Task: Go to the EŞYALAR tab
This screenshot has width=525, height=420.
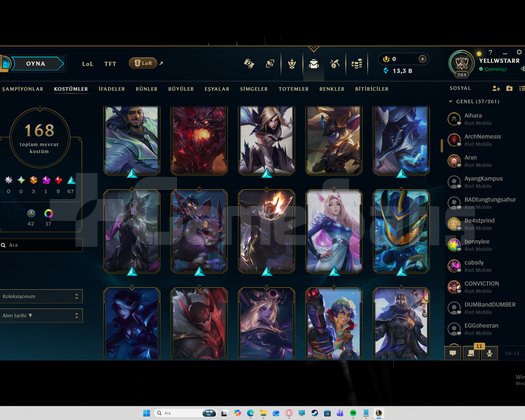Action: click(217, 89)
